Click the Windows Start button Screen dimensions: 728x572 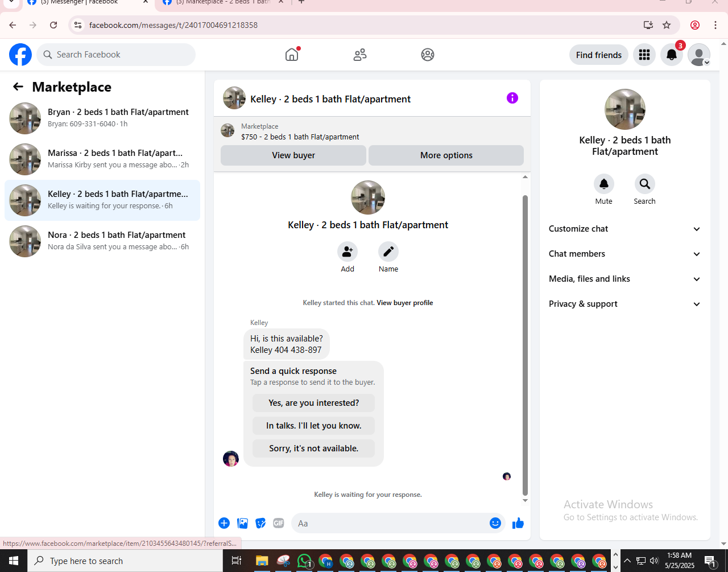(13, 561)
